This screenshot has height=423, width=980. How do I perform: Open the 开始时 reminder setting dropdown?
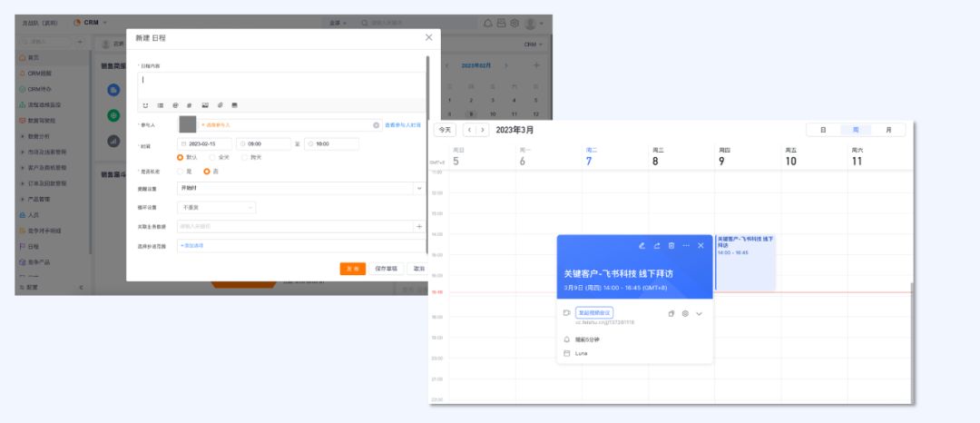click(x=300, y=188)
